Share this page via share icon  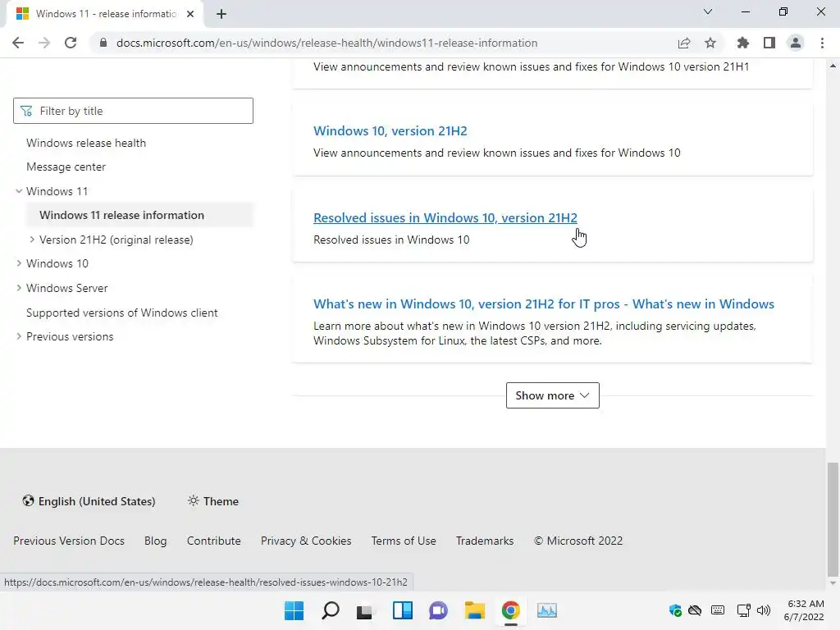(683, 43)
